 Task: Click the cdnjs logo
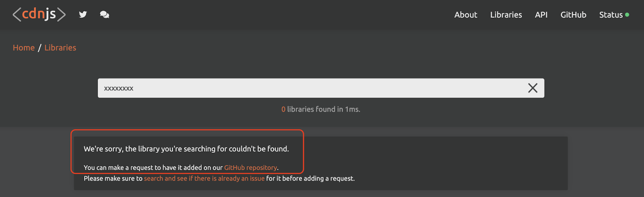coord(39,14)
